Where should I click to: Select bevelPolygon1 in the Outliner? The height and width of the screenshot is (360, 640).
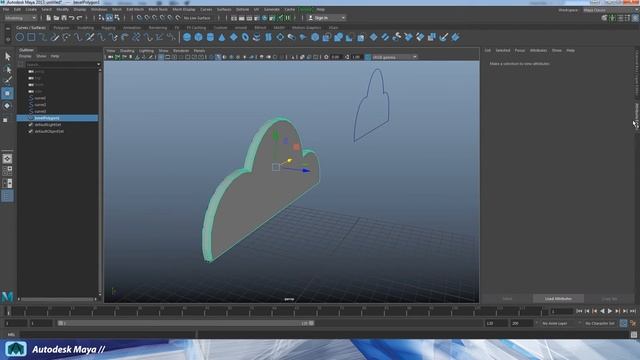tap(57, 118)
